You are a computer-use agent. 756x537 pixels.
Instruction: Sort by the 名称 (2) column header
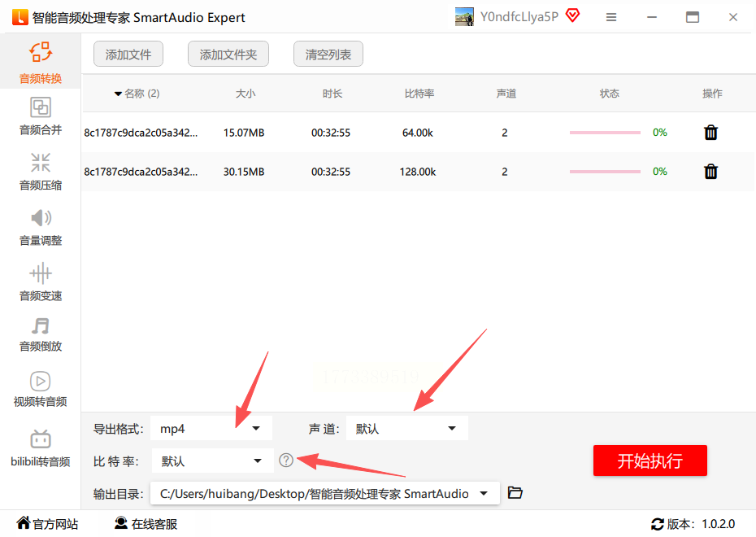137,94
